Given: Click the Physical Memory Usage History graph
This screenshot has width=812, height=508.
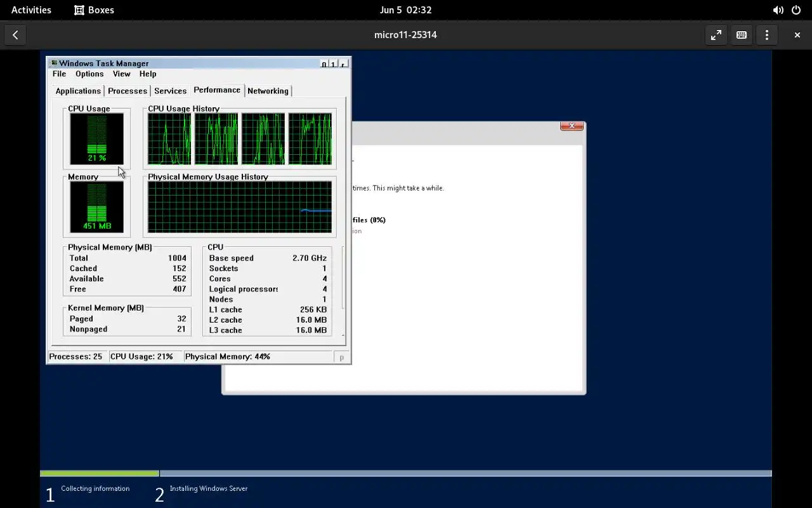Looking at the screenshot, I should pyautogui.click(x=240, y=207).
